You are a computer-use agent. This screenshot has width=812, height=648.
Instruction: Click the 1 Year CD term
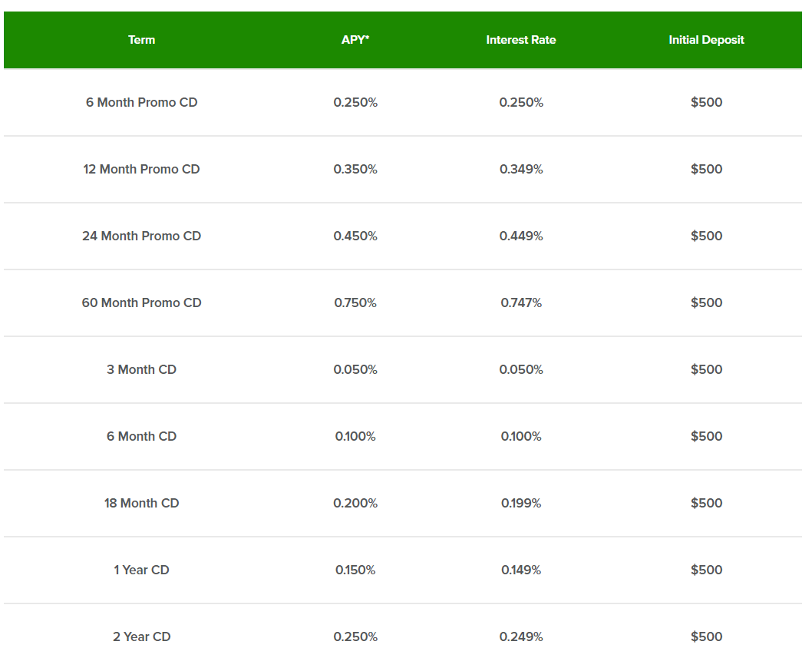[141, 570]
